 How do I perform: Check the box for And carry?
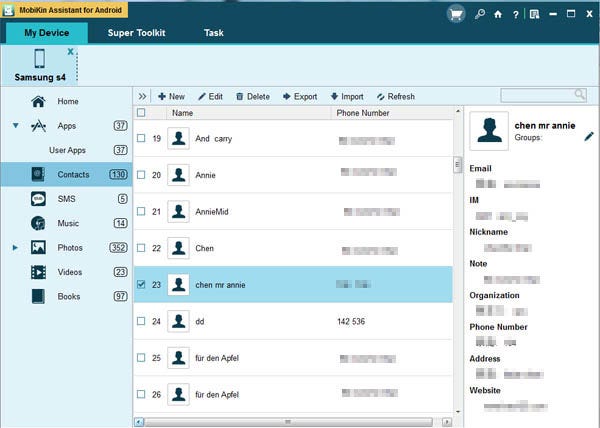click(141, 138)
